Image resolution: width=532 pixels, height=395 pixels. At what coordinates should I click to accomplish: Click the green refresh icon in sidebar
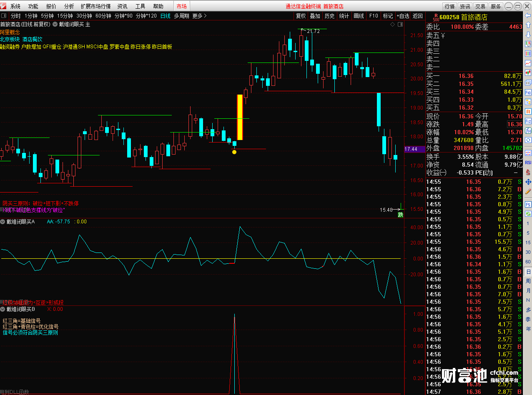click(x=528, y=214)
